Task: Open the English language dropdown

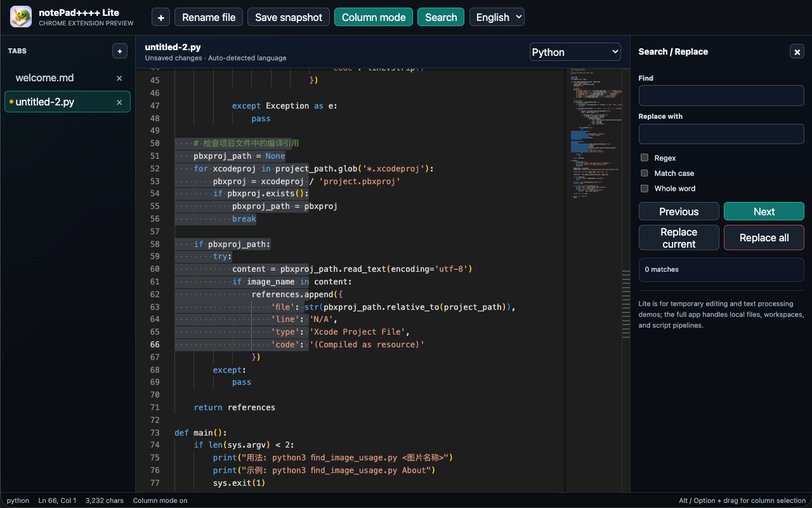Action: tap(497, 17)
